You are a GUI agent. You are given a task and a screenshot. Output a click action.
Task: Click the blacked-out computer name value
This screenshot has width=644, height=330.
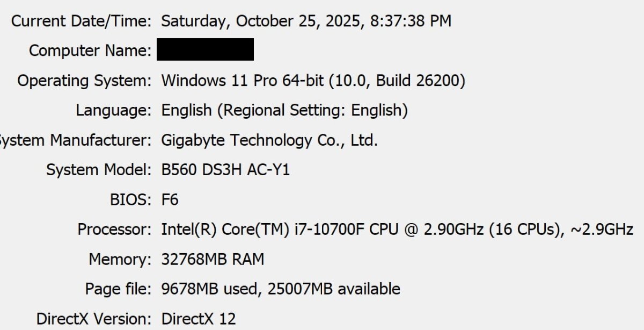coord(205,49)
